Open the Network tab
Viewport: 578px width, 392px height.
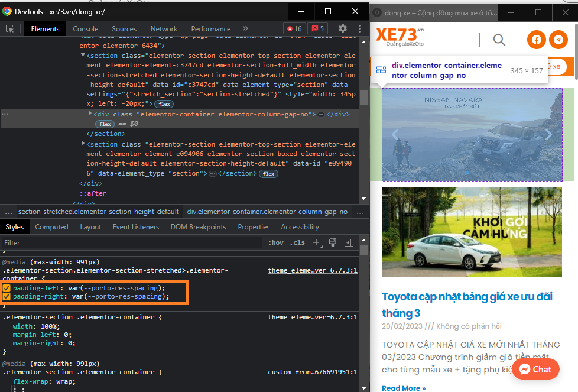coord(164,29)
